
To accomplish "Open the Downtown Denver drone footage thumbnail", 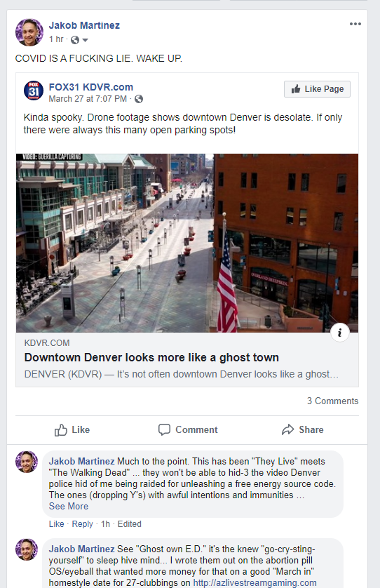I will (x=187, y=243).
